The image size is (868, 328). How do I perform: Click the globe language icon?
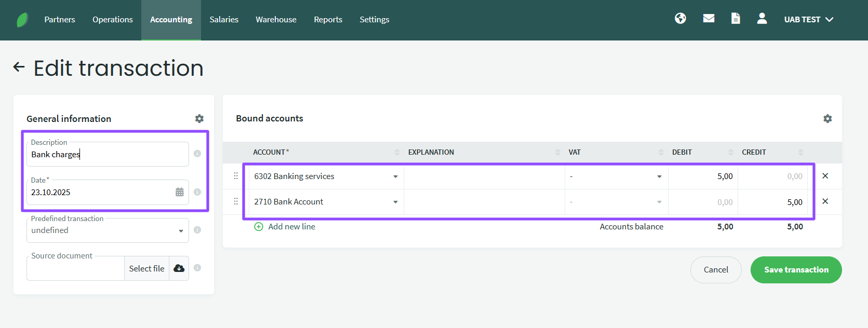(x=680, y=19)
